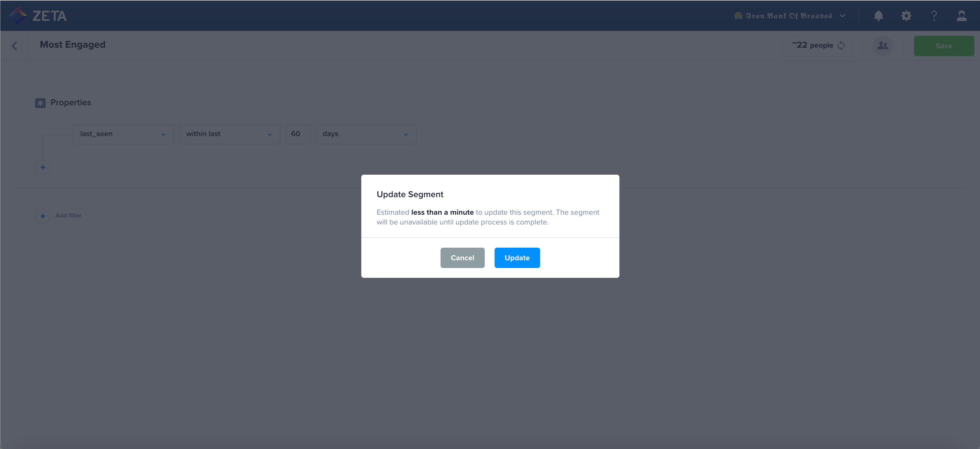The image size is (980, 449).
Task: Open the user profile icon
Action: click(x=961, y=15)
